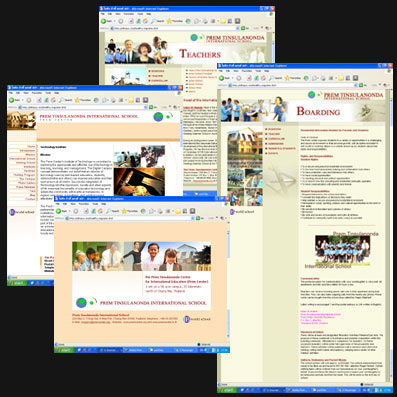Click the Stop icon in the Technology Institute window

39,100
